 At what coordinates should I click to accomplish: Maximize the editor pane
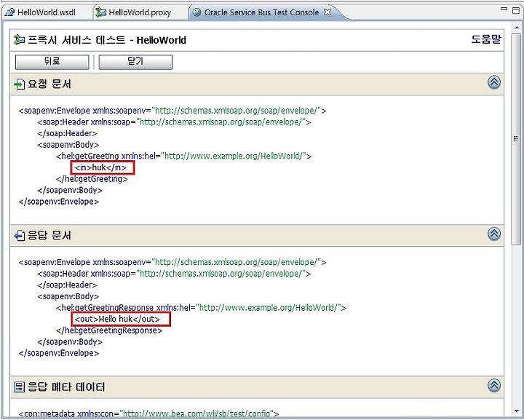(x=516, y=10)
